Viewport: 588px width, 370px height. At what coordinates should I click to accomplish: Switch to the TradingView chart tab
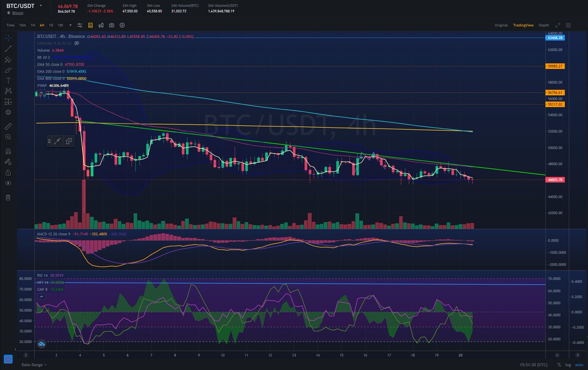(523, 25)
